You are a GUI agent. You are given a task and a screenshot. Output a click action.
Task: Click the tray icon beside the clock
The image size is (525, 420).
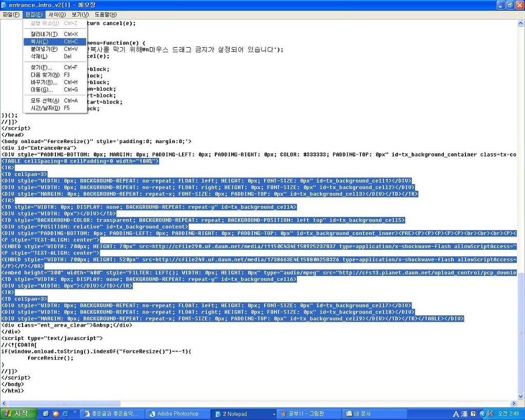pos(491,414)
